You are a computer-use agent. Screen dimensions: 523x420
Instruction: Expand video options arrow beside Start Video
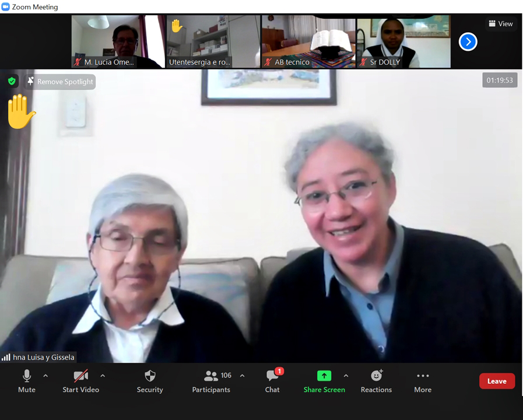coord(103,376)
